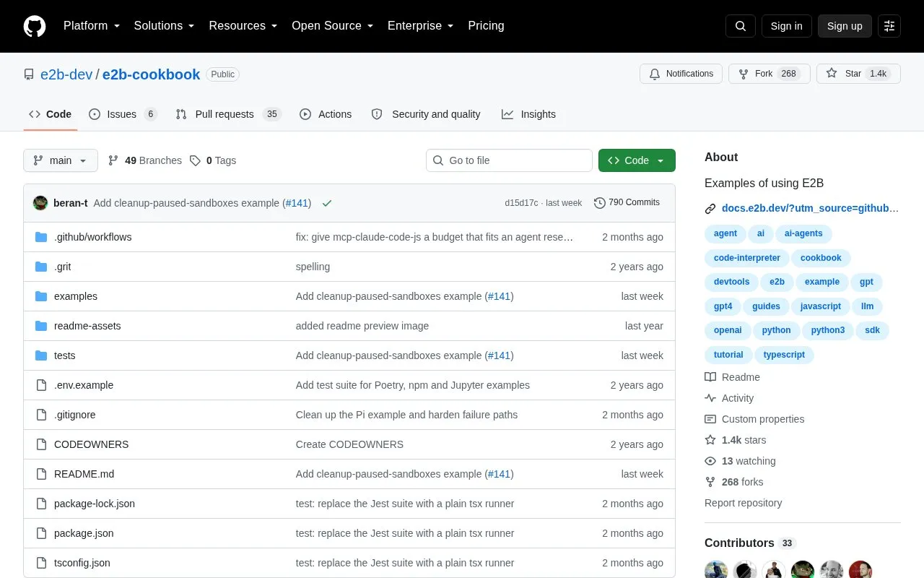924x578 pixels.
Task: Click the examples folder icon
Action: tap(41, 296)
